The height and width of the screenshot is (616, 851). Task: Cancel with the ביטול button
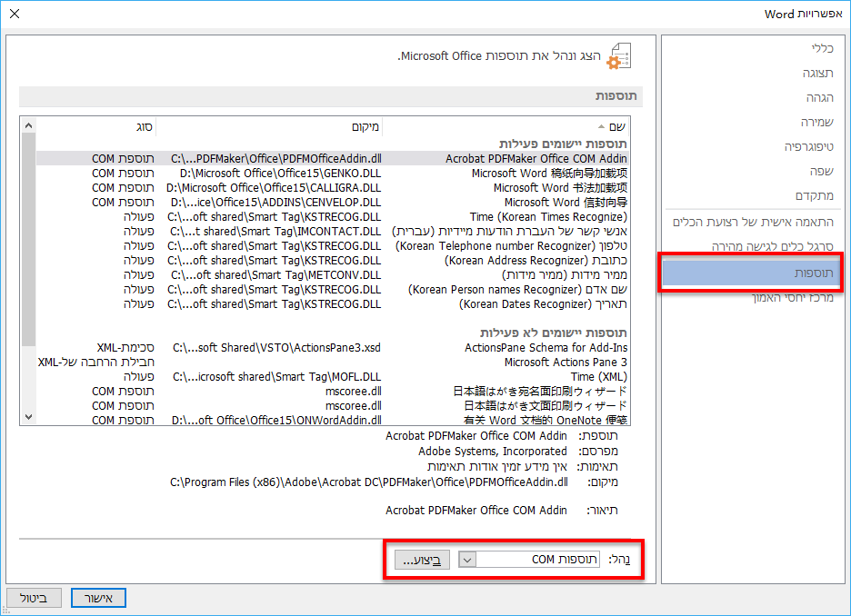(34, 598)
